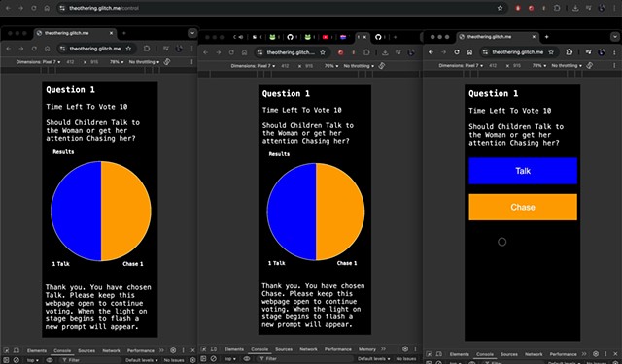Viewport: 622px width, 364px height.
Task: Vote with the blue Talk button
Action: [x=523, y=171]
